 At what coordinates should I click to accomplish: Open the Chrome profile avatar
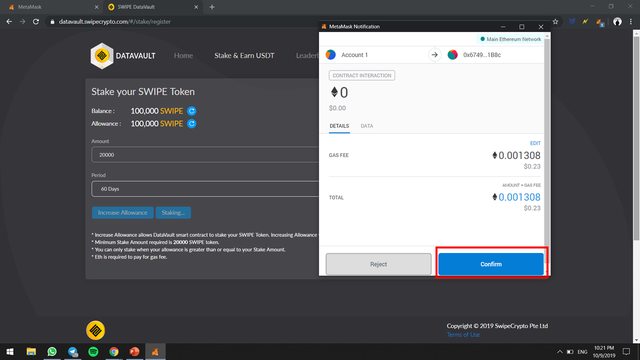click(x=617, y=22)
